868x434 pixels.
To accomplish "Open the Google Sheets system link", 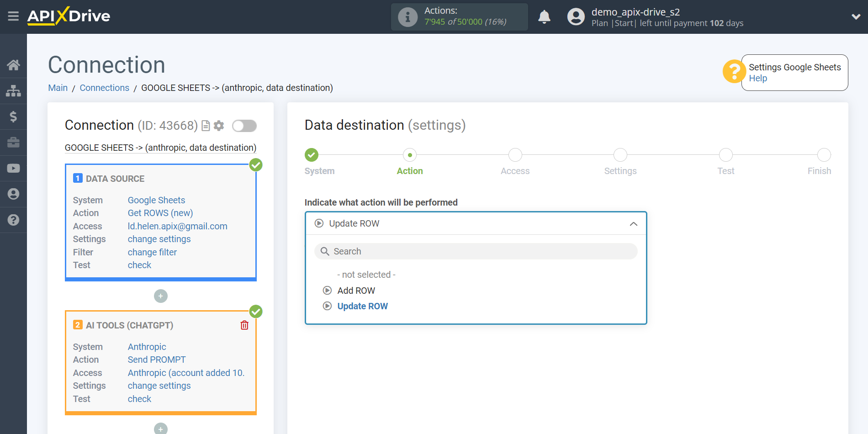I will click(x=156, y=200).
